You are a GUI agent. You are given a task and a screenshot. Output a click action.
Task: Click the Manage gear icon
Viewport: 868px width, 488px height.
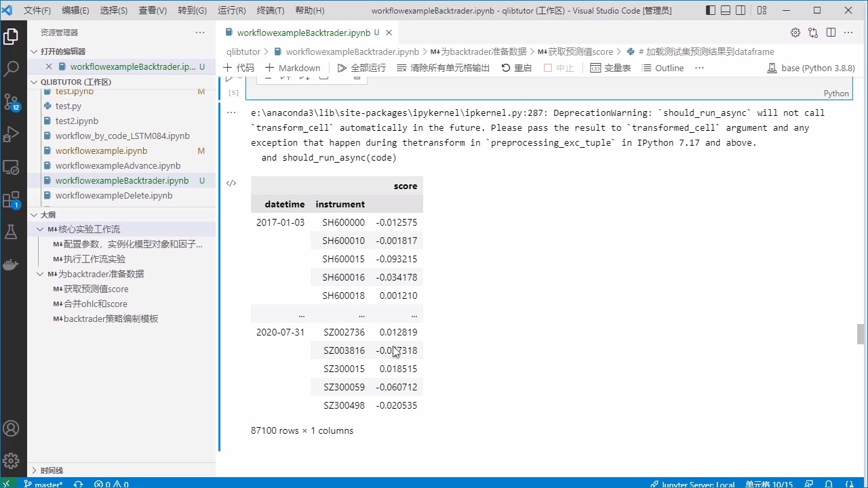coord(12,461)
